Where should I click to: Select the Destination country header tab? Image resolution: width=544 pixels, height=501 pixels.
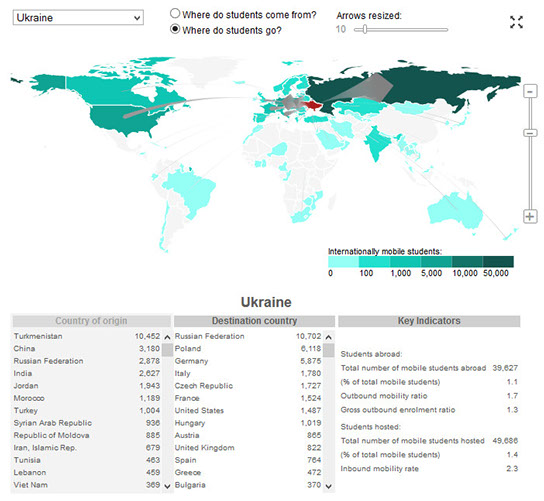point(254,321)
